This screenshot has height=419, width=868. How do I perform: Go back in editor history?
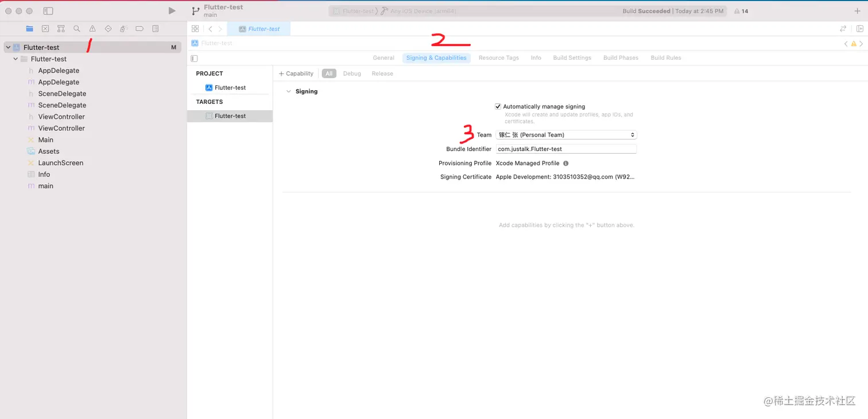[x=211, y=29]
